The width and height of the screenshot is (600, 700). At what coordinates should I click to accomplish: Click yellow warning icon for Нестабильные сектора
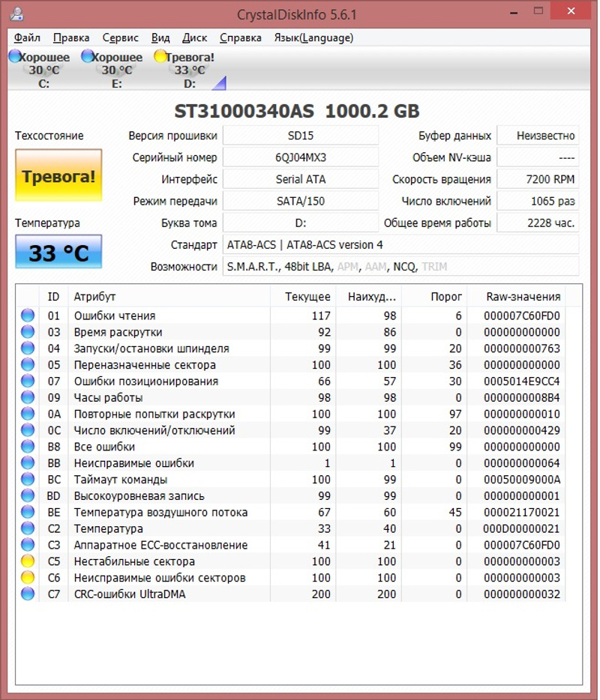(28, 561)
